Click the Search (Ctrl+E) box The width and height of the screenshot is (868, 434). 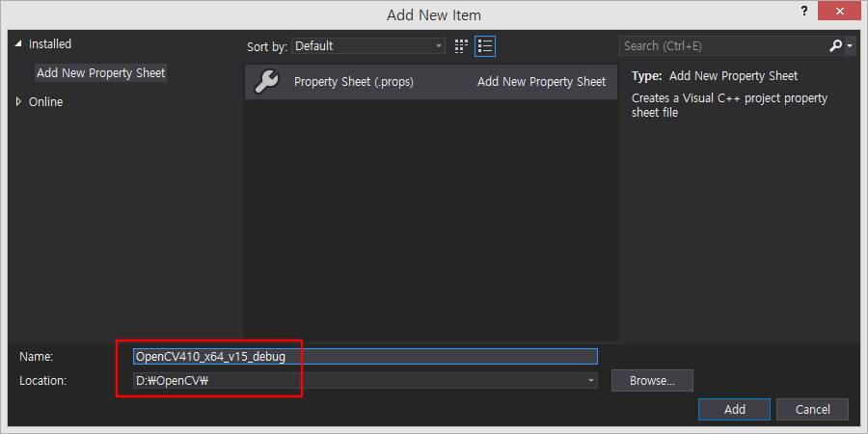pyautogui.click(x=723, y=45)
